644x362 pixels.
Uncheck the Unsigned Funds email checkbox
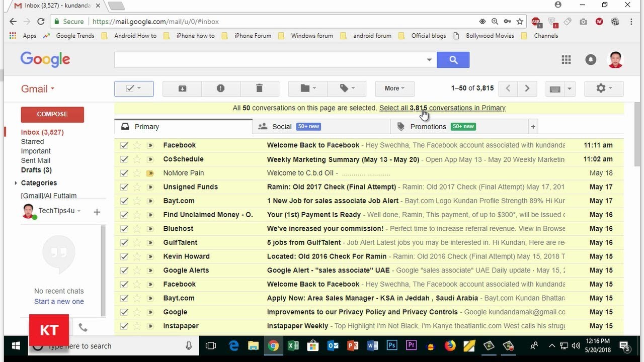click(x=124, y=187)
